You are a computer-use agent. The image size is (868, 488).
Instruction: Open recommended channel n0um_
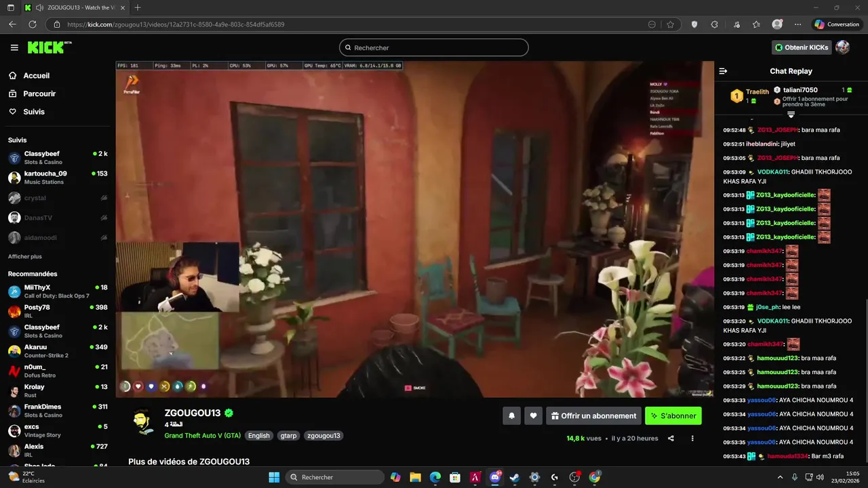58,371
